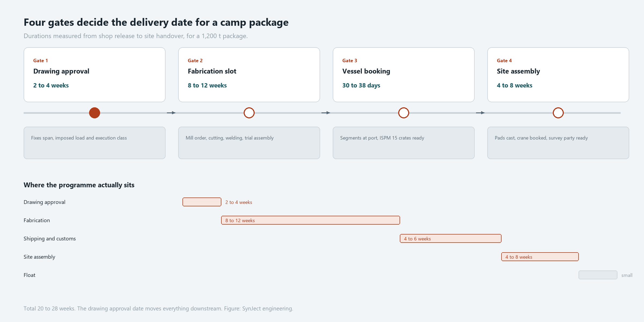Select the Fabrication 8 to 12 weeks bar
This screenshot has height=322, width=644.
[310, 220]
